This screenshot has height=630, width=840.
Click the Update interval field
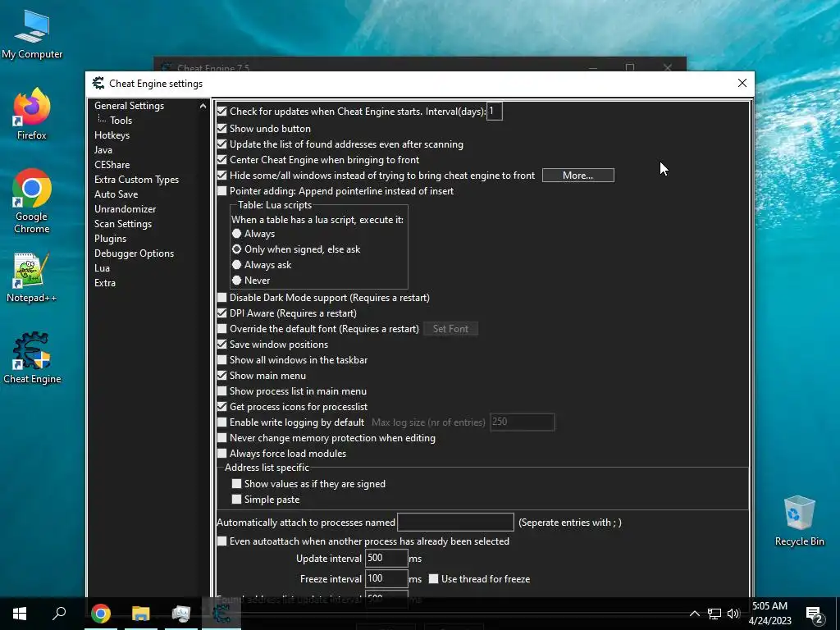[386, 558]
